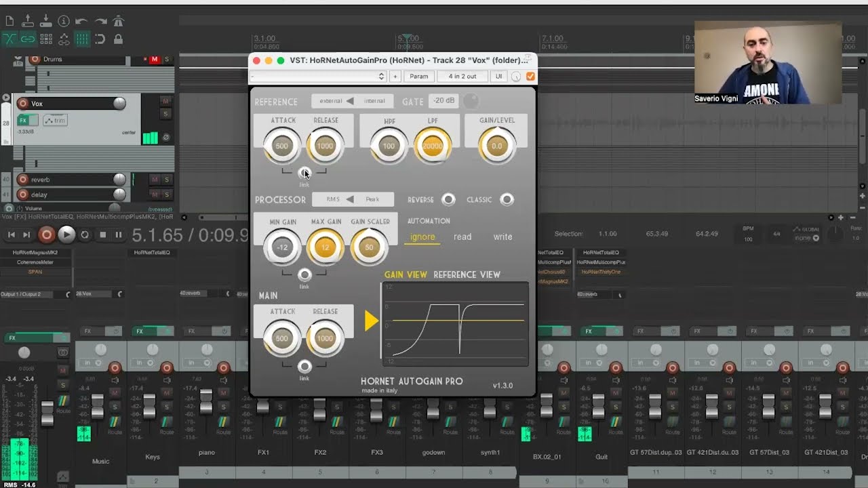868x488 pixels.
Task: Open the 4 in 2 out routing button
Action: [x=462, y=77]
